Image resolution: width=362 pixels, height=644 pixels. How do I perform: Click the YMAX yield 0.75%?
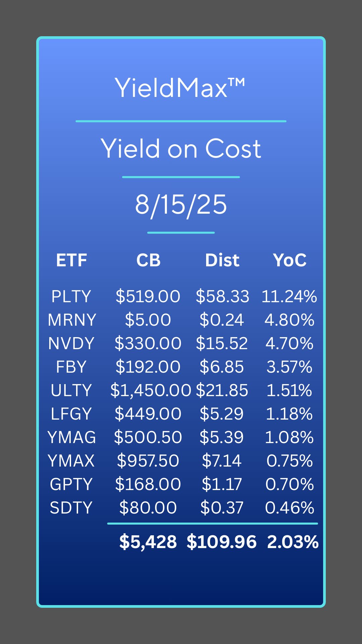pos(289,461)
